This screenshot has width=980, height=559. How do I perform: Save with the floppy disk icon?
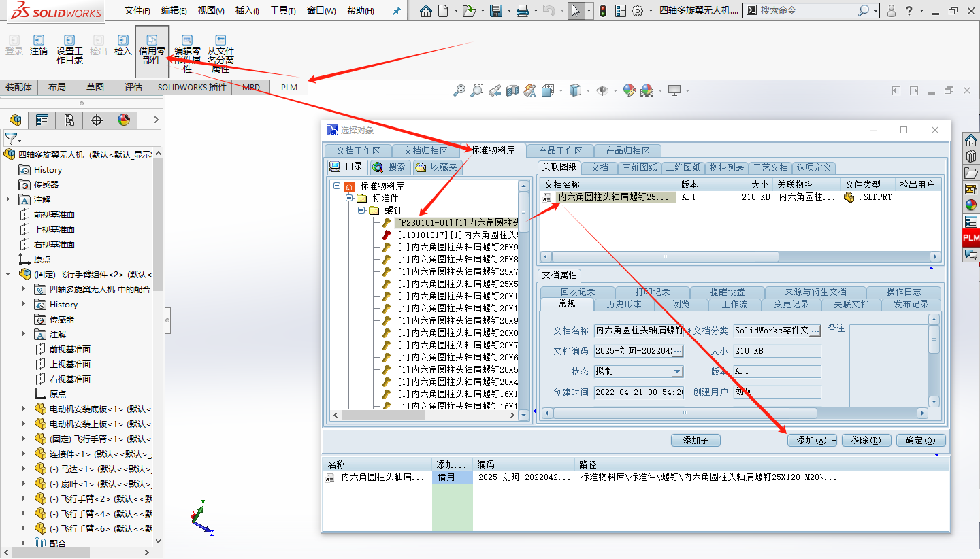[x=496, y=11]
